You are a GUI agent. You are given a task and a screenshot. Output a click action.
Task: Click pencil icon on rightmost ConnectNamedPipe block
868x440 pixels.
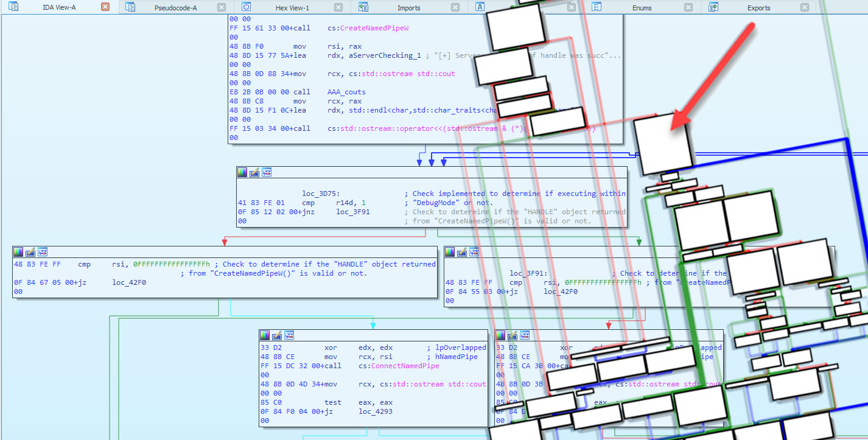(x=513, y=335)
